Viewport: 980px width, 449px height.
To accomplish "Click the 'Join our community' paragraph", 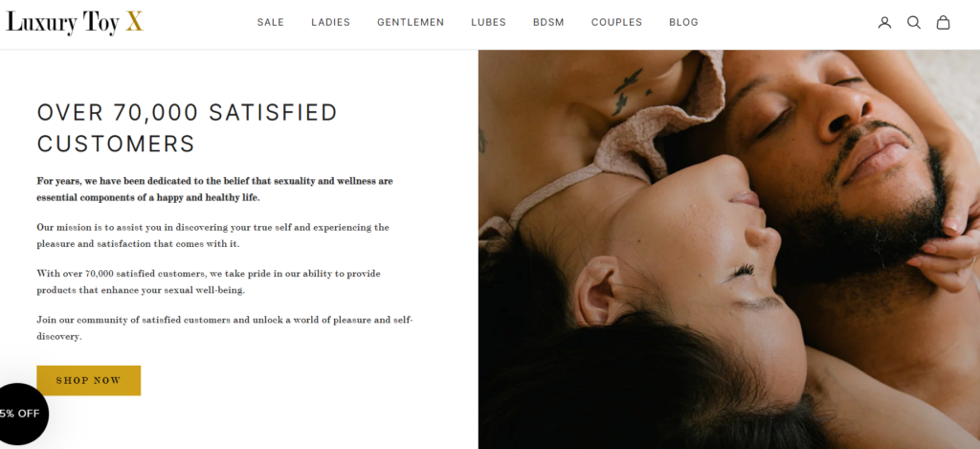I will coord(225,328).
